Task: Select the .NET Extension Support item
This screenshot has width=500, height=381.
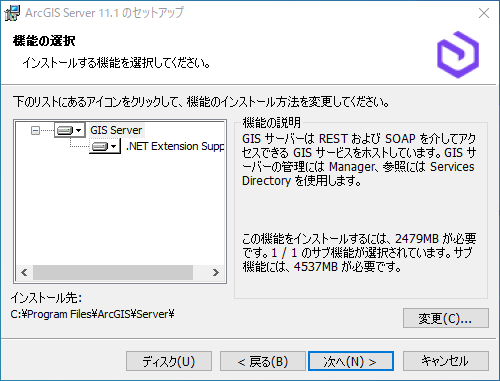Action: (175, 146)
